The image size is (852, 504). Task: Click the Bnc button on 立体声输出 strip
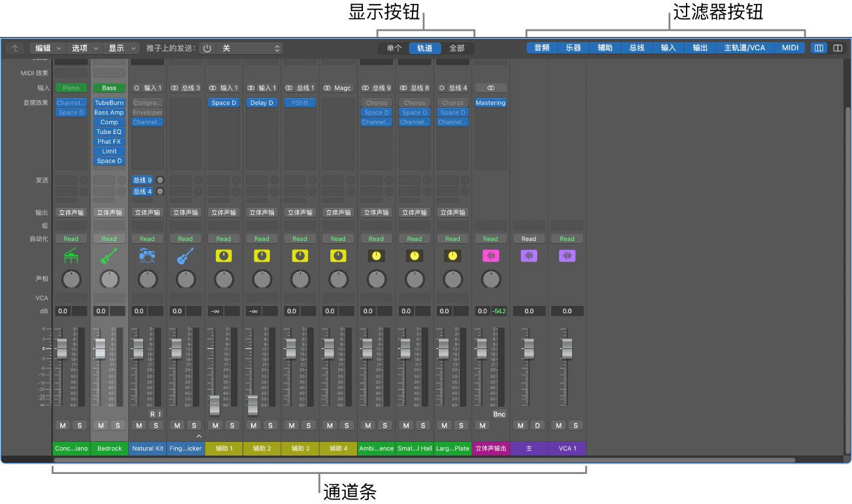tap(499, 414)
